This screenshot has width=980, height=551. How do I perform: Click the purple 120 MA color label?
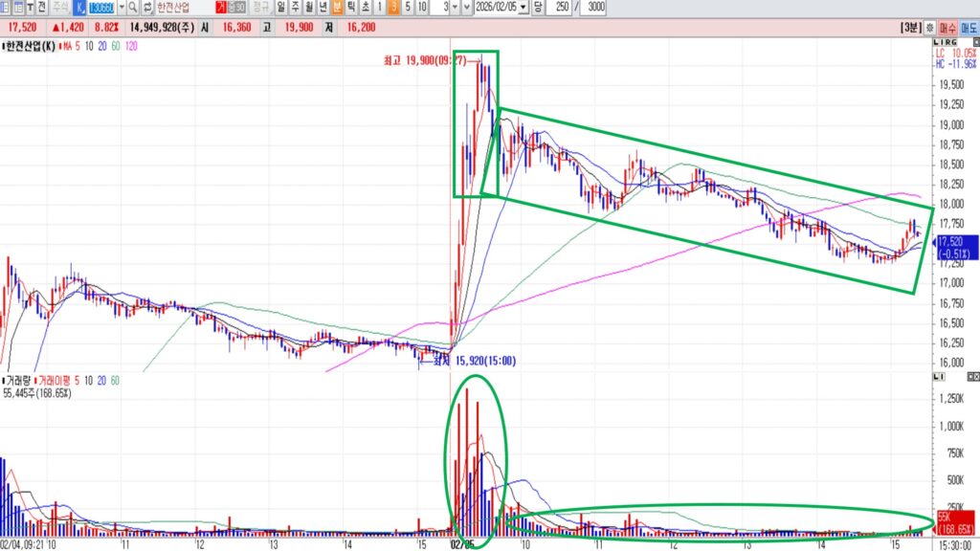point(131,46)
